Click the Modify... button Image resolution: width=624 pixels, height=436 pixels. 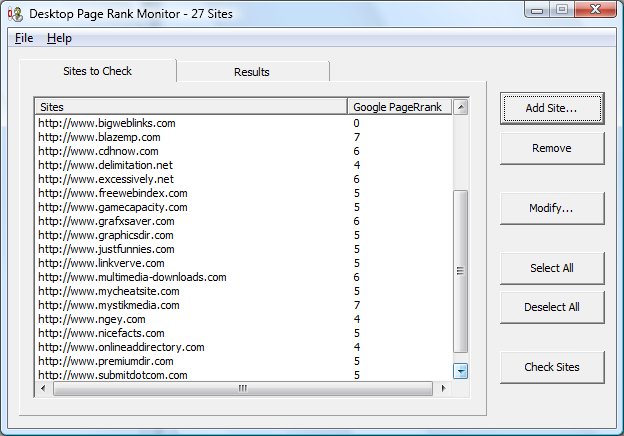click(x=552, y=208)
